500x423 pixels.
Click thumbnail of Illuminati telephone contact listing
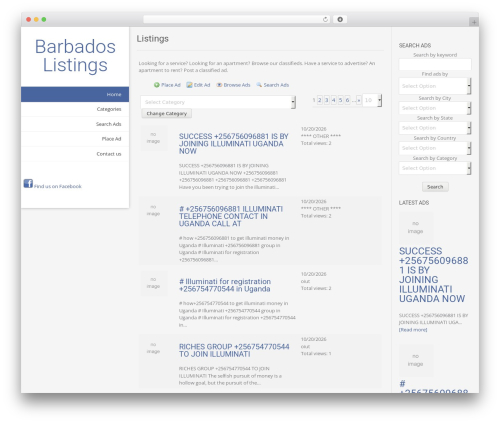[x=153, y=210]
